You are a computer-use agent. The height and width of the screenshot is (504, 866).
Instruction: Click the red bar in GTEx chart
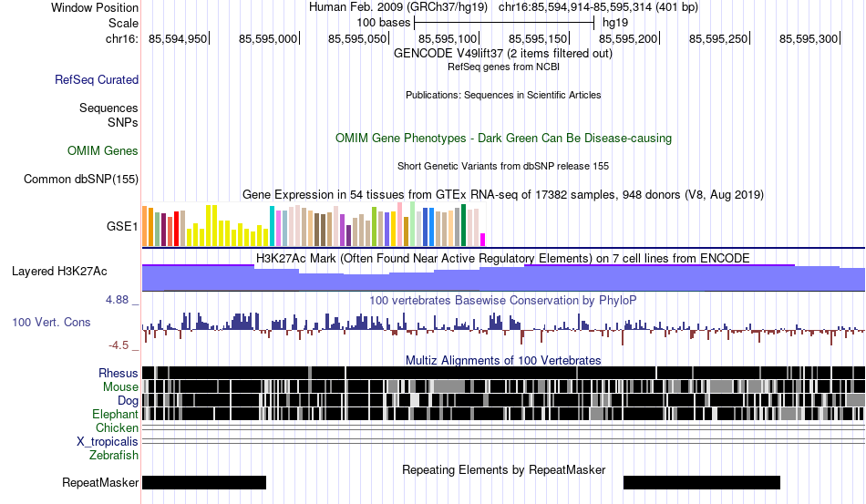coord(177,229)
